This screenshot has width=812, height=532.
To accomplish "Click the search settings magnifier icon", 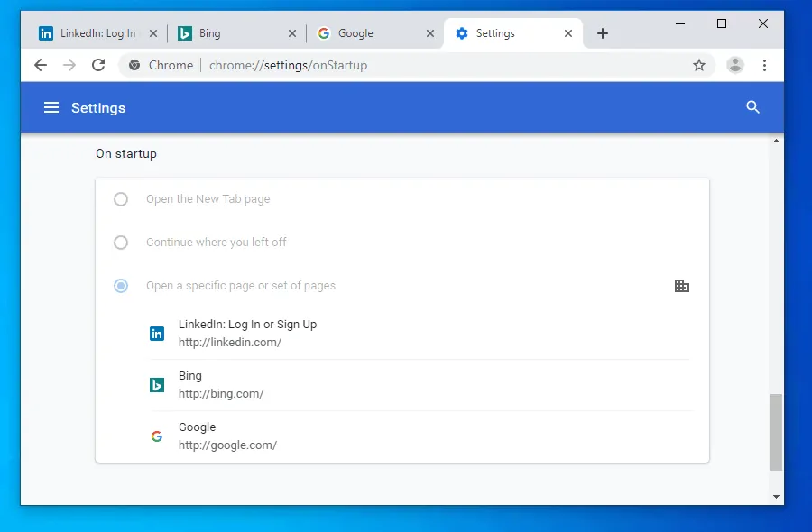I will (x=753, y=107).
